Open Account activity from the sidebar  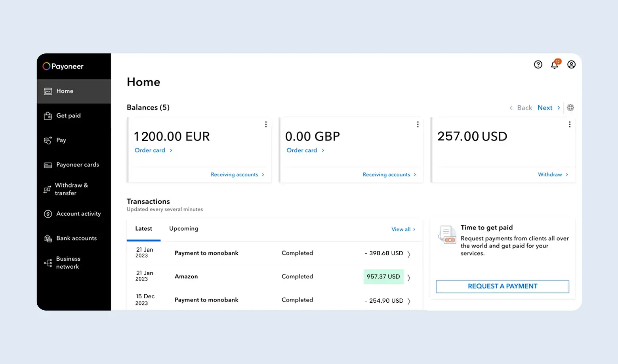click(x=48, y=214)
